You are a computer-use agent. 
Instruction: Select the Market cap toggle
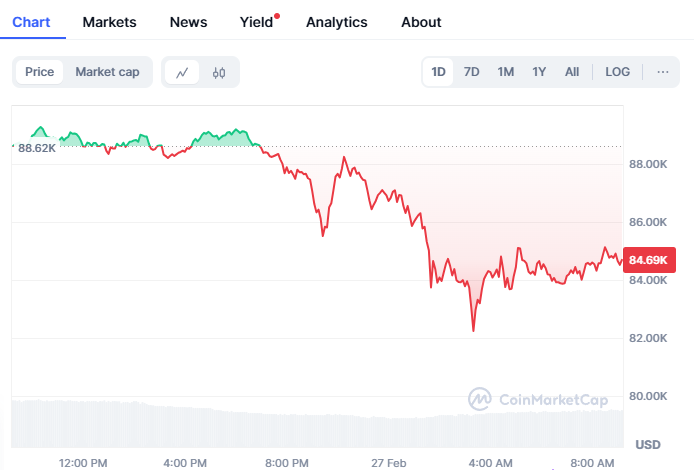107,72
